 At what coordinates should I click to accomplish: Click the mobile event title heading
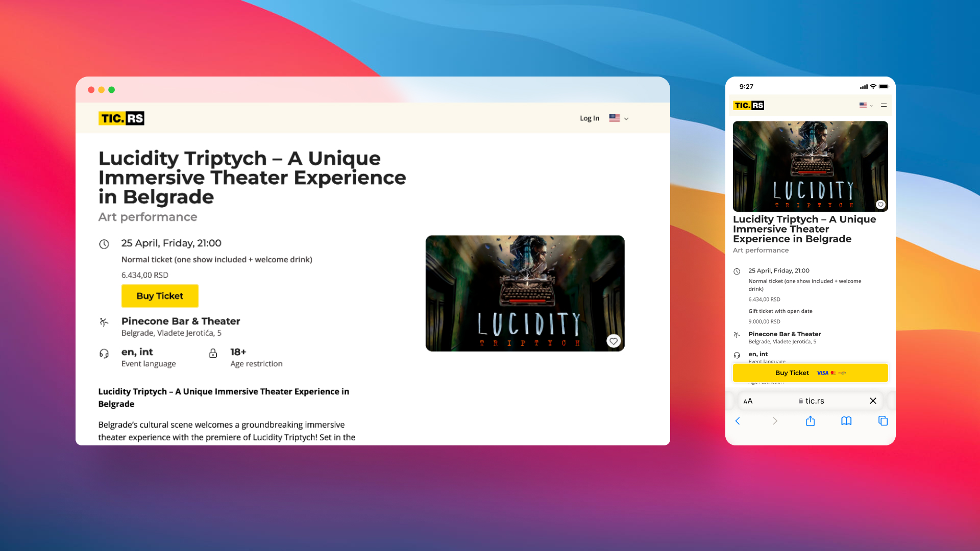pyautogui.click(x=804, y=229)
